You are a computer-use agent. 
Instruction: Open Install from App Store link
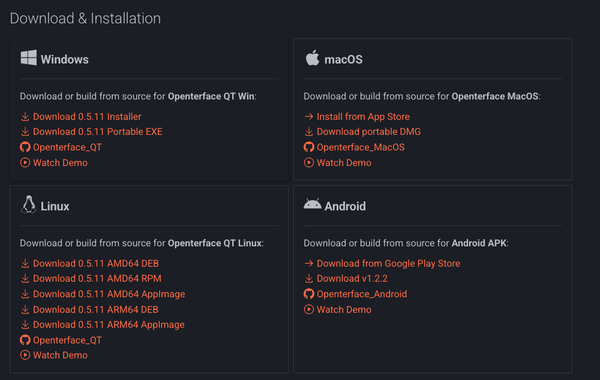point(363,117)
